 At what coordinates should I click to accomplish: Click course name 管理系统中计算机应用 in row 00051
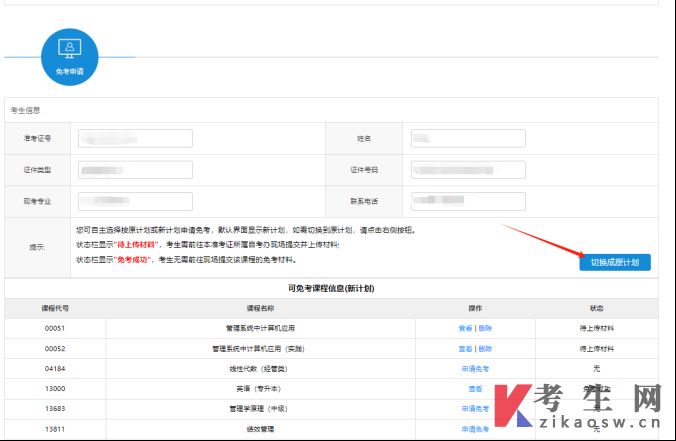pos(260,328)
